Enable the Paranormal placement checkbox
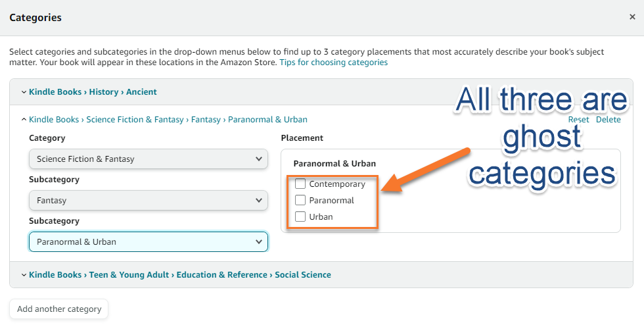This screenshot has width=644, height=325. [300, 200]
